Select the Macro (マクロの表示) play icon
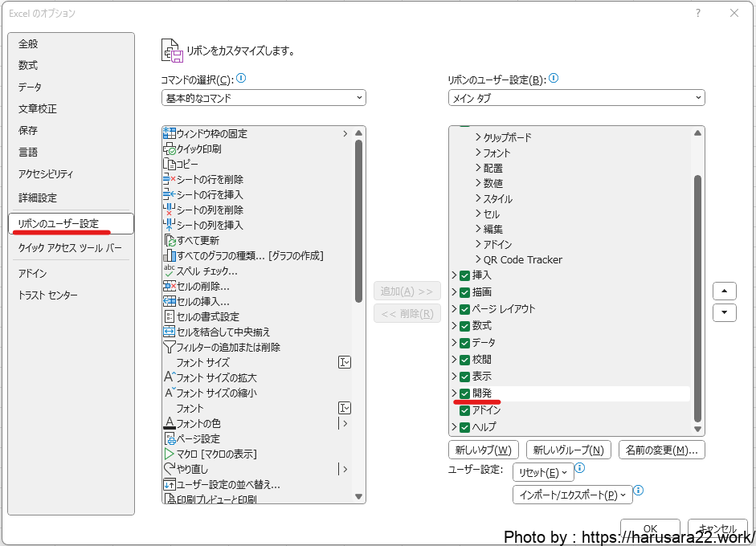756x546 pixels. [170, 454]
